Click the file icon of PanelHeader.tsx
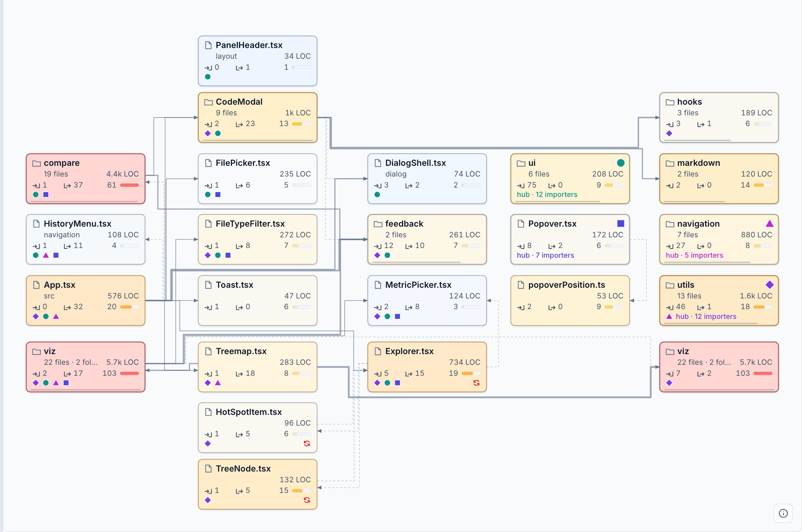Screen dimensions: 802x532 pyautogui.click(x=208, y=45)
